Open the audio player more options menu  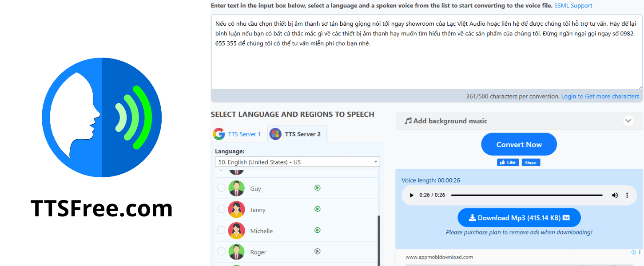[x=627, y=195]
